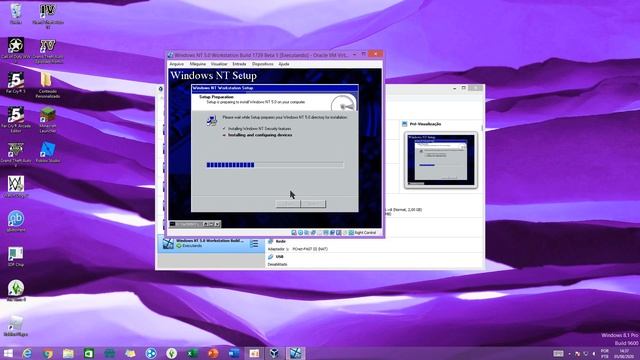640x360 pixels.
Task: Switch to running VM taskbar button
Action: (x=296, y=353)
